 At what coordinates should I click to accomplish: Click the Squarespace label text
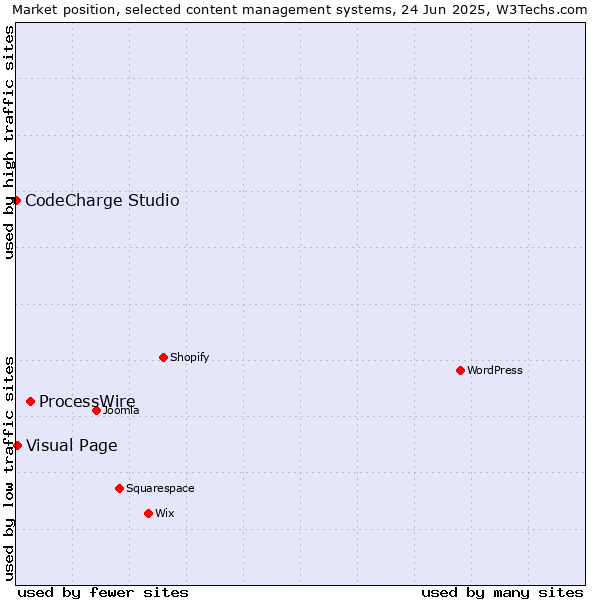coord(160,489)
